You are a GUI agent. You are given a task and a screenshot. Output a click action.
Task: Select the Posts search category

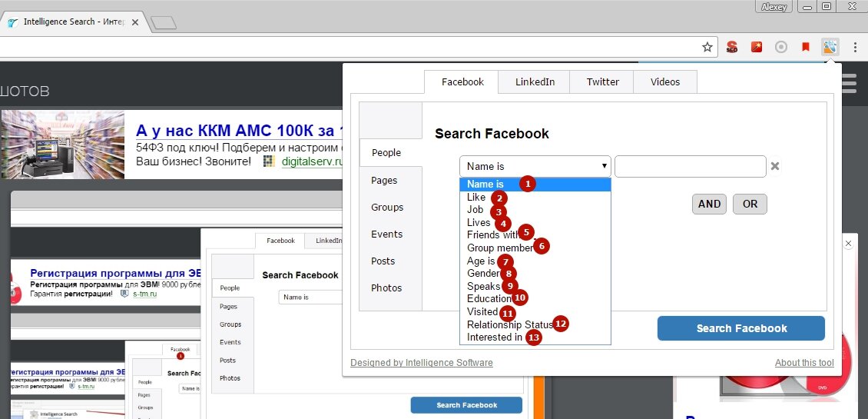point(390,261)
